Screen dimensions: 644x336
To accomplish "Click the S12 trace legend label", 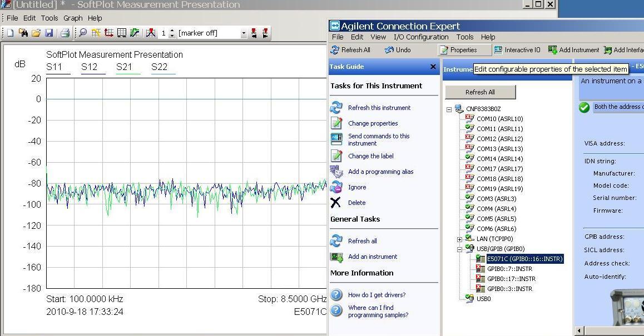I will point(89,67).
